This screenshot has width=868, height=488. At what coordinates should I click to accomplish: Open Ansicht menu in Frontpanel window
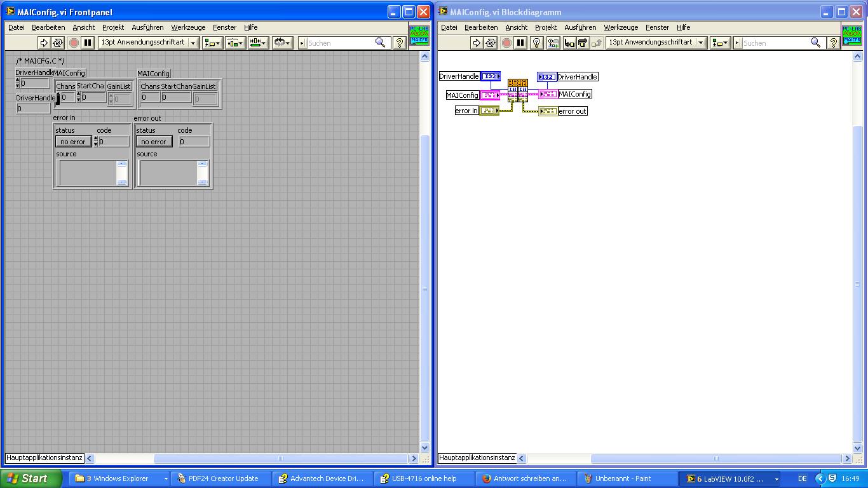click(83, 27)
